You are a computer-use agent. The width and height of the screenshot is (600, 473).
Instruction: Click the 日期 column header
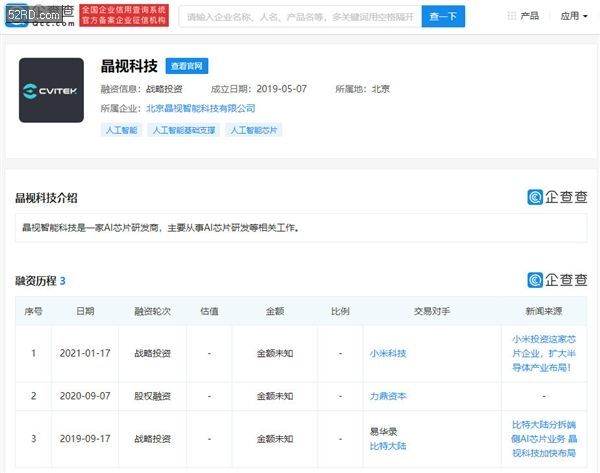85,311
